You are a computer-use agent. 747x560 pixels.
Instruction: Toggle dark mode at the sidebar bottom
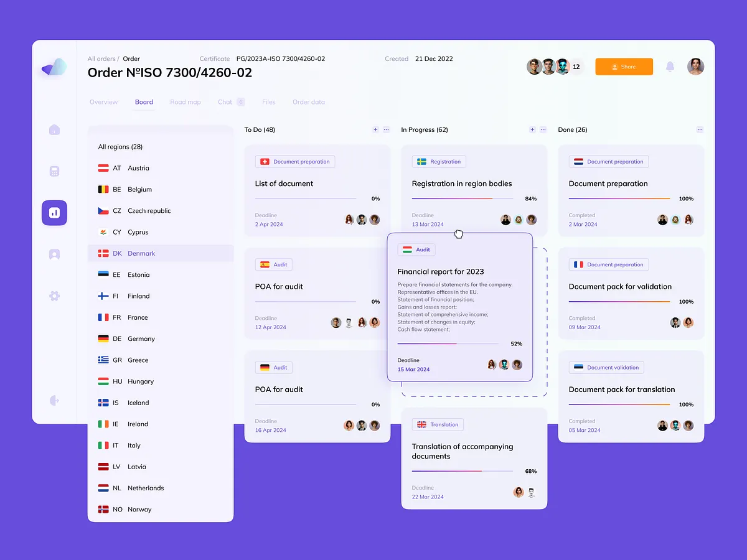pos(54,400)
